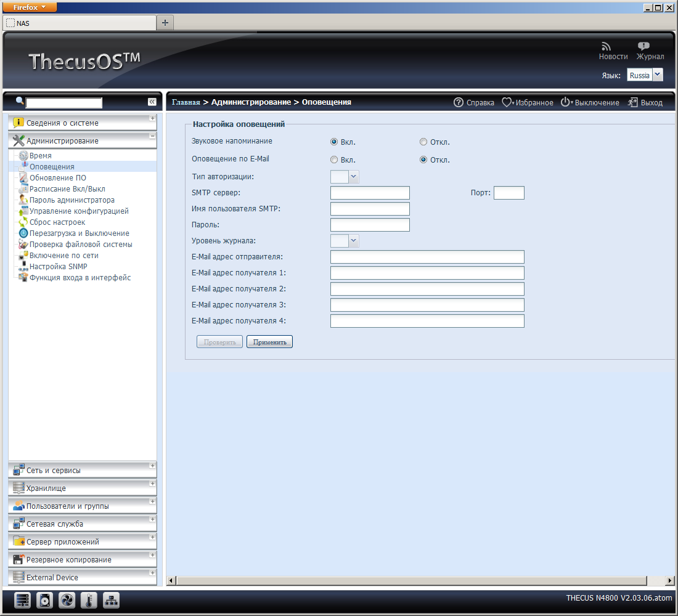Open network status icon in bottom bar
The width and height of the screenshot is (678, 616).
[x=111, y=600]
